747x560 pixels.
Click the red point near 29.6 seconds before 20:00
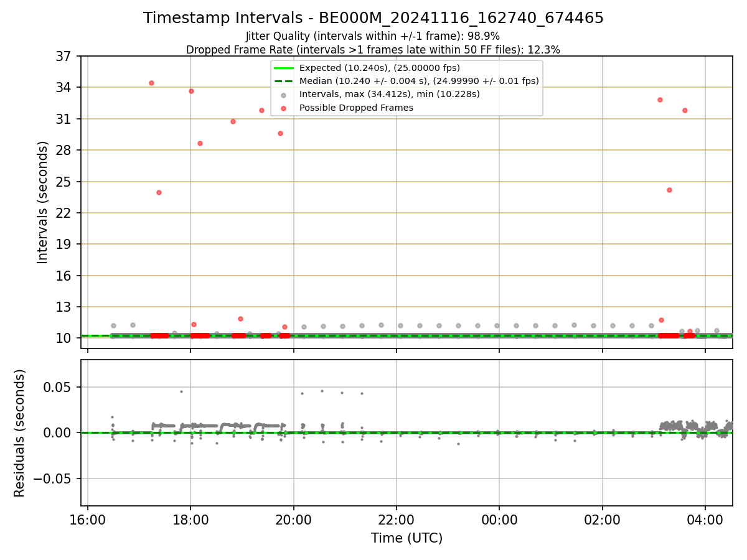(x=280, y=133)
